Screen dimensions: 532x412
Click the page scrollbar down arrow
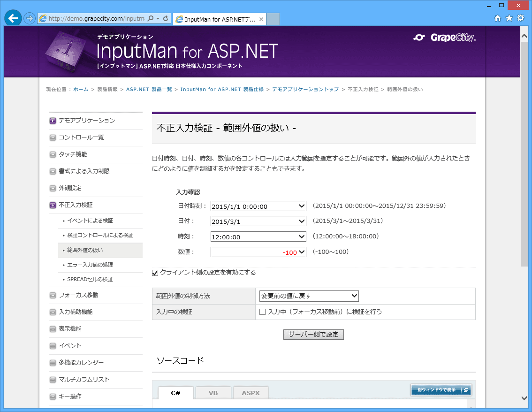coord(524,398)
